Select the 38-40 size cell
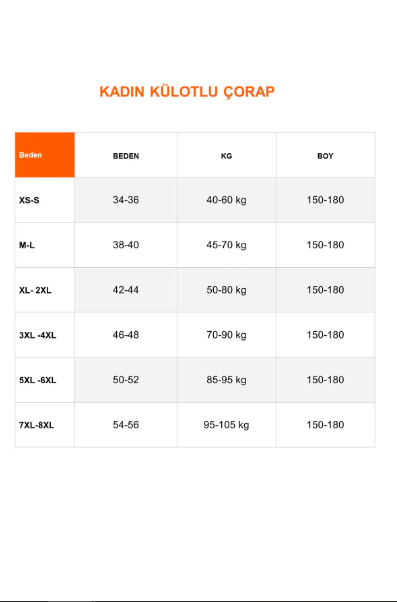The height and width of the screenshot is (602, 397). point(126,245)
